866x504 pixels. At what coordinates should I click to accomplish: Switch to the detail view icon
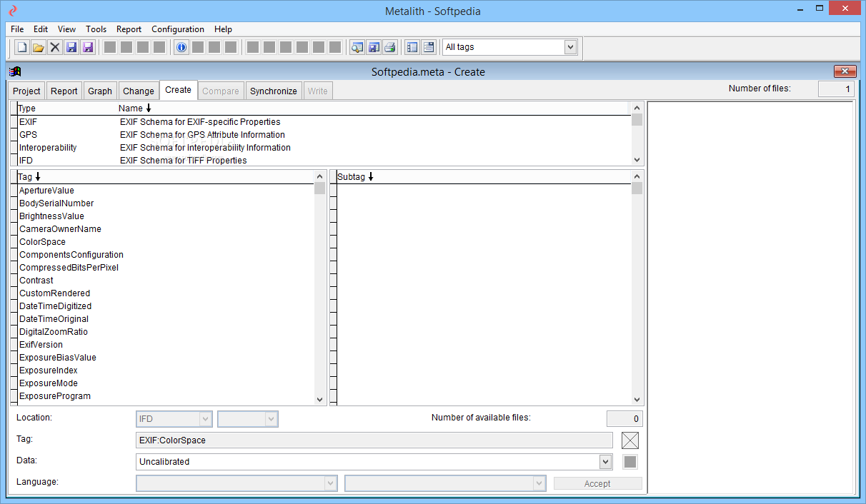pyautogui.click(x=429, y=47)
